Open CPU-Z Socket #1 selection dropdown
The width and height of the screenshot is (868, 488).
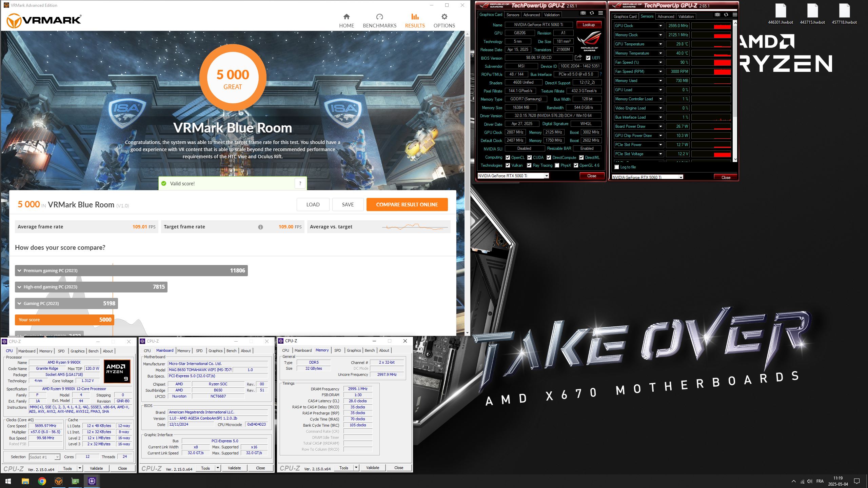(57, 457)
